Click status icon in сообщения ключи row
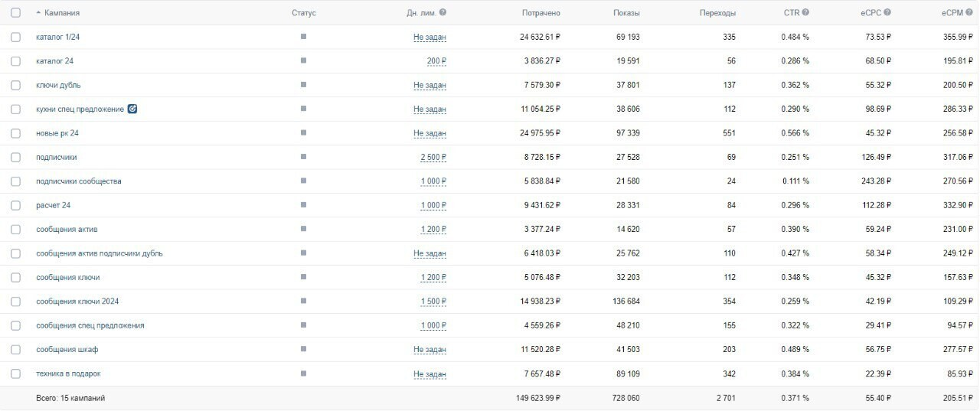 (x=303, y=277)
